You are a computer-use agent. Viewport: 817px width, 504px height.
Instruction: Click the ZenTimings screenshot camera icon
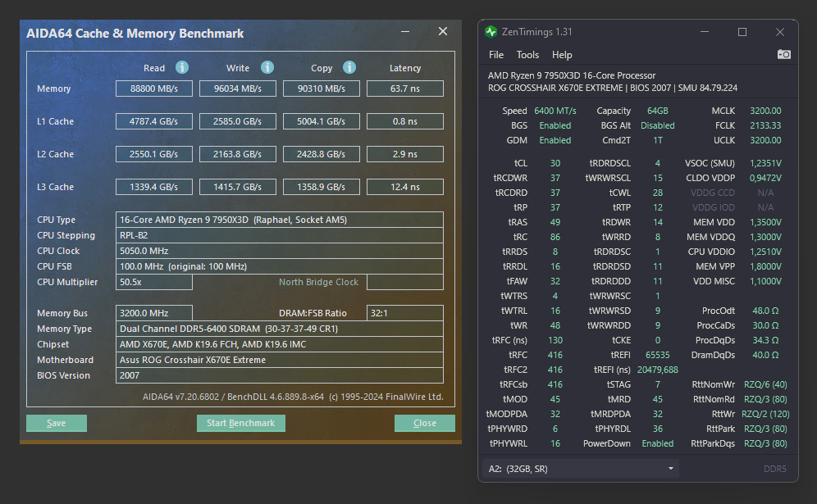pyautogui.click(x=783, y=54)
